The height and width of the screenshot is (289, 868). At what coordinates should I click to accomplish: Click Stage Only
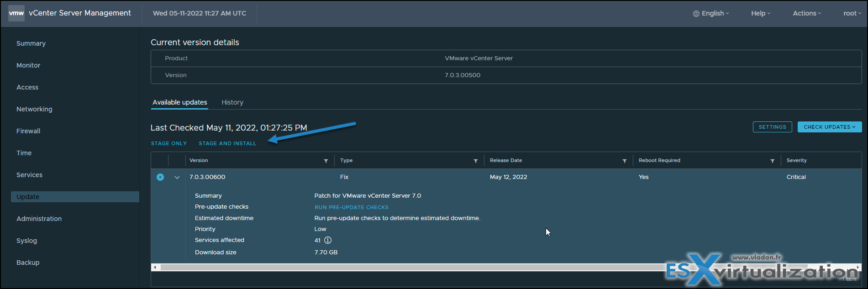[169, 143]
